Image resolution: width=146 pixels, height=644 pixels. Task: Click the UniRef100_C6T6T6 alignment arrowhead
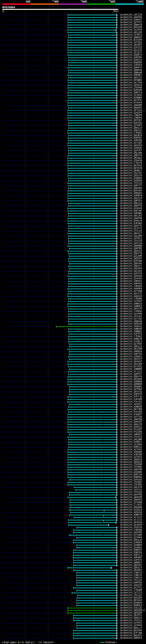tap(116, 30)
